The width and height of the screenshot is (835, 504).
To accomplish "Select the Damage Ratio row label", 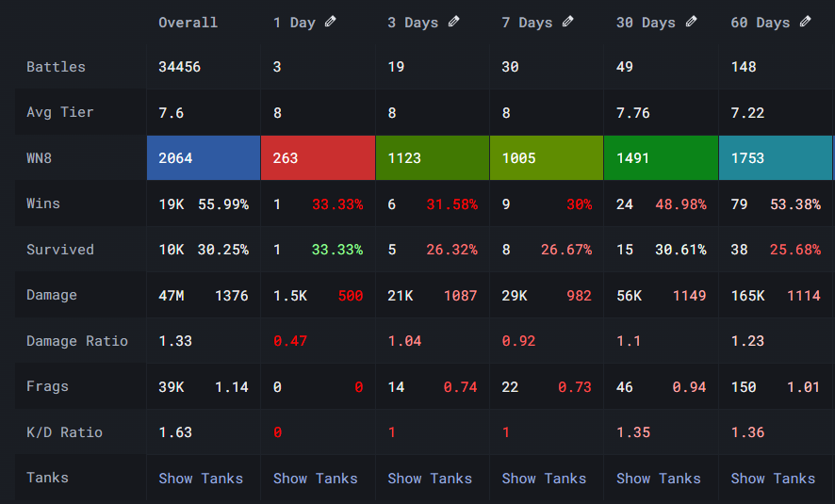I will (77, 341).
